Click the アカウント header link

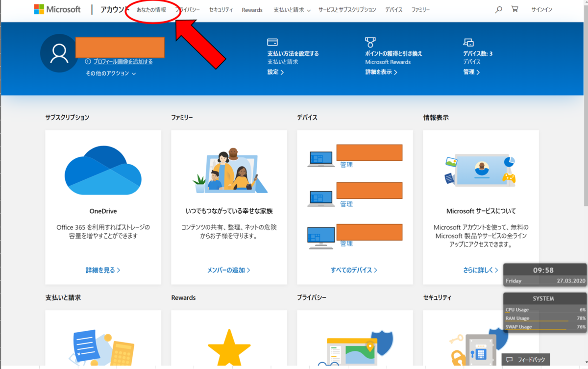click(115, 9)
